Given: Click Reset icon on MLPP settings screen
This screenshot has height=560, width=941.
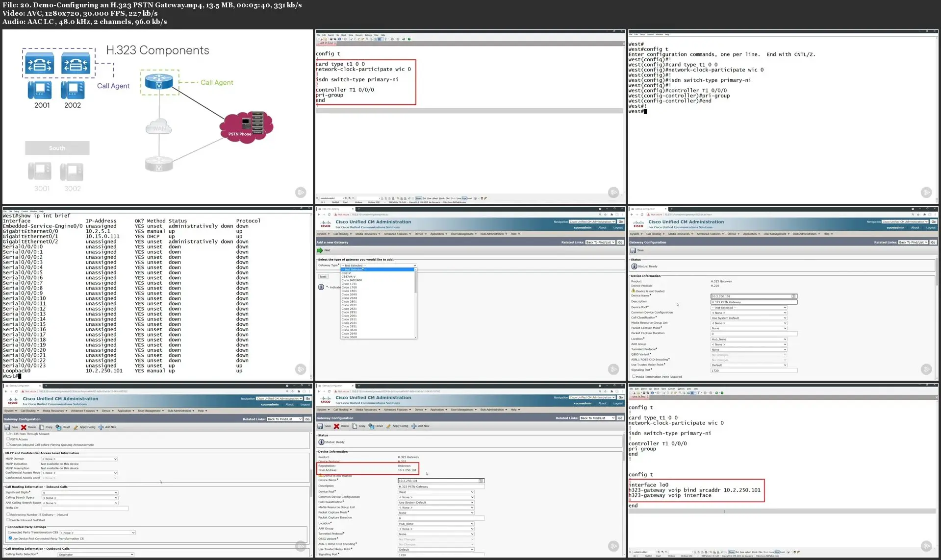Looking at the screenshot, I should click(x=58, y=427).
